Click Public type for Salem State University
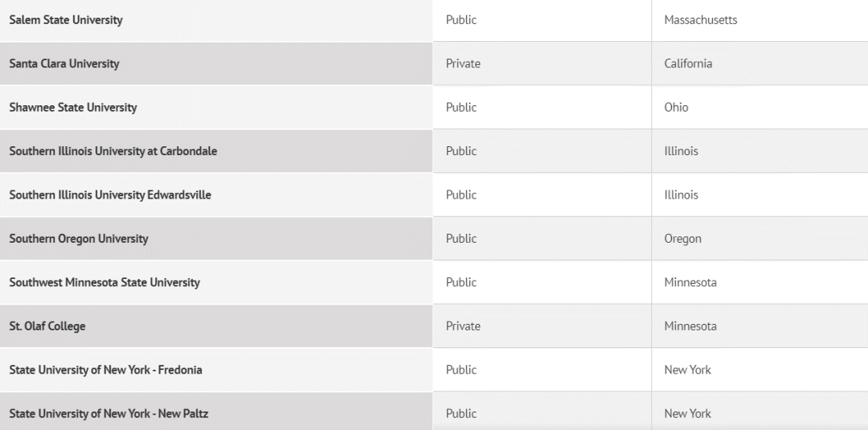This screenshot has height=430, width=868. point(461,20)
